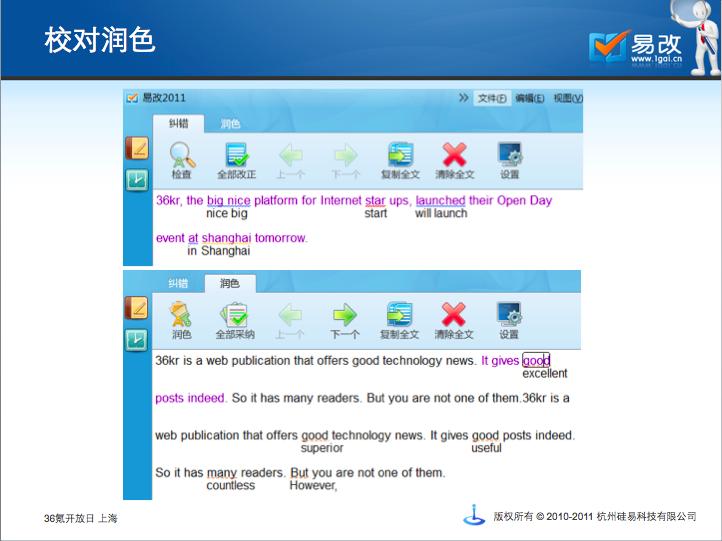This screenshot has height=541, width=722.
Task: Click the clock sidebar icon in upper panel
Action: pyautogui.click(x=137, y=180)
